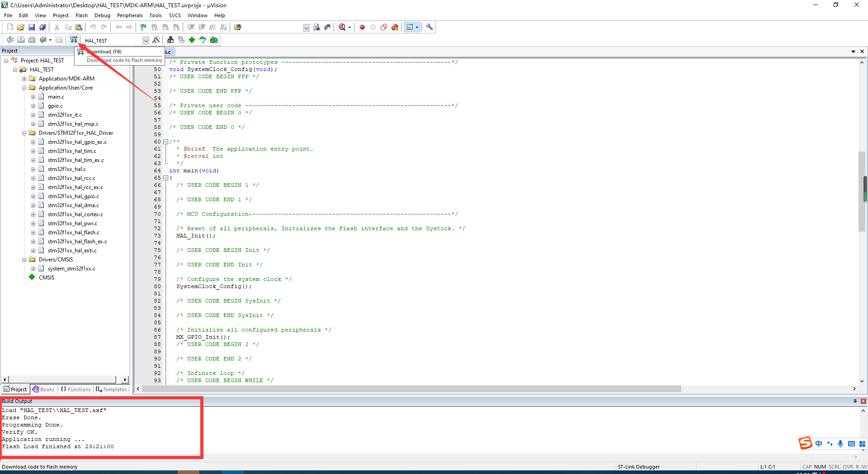This screenshot has height=474, width=868.
Task: Click the Download to flash LOAD icon
Action: 74,40
